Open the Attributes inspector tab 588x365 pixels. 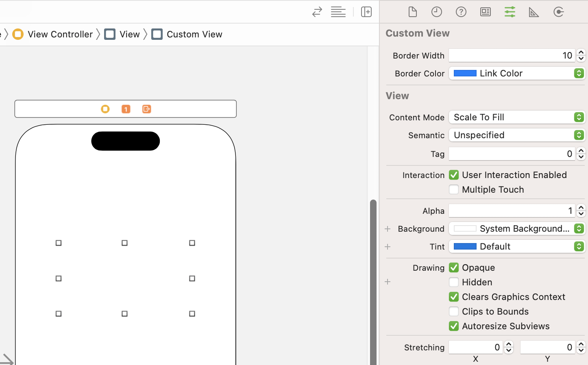[510, 12]
